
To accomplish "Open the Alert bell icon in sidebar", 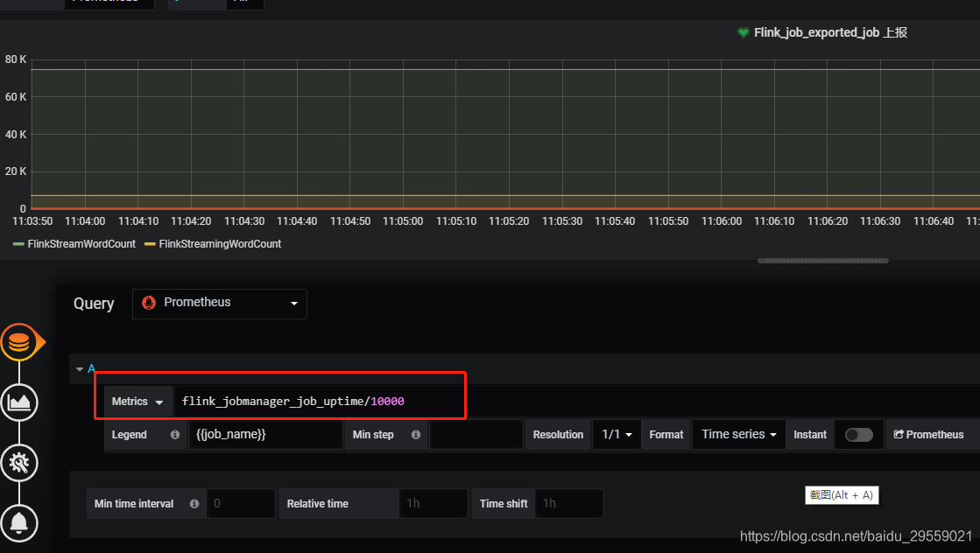I will (19, 523).
